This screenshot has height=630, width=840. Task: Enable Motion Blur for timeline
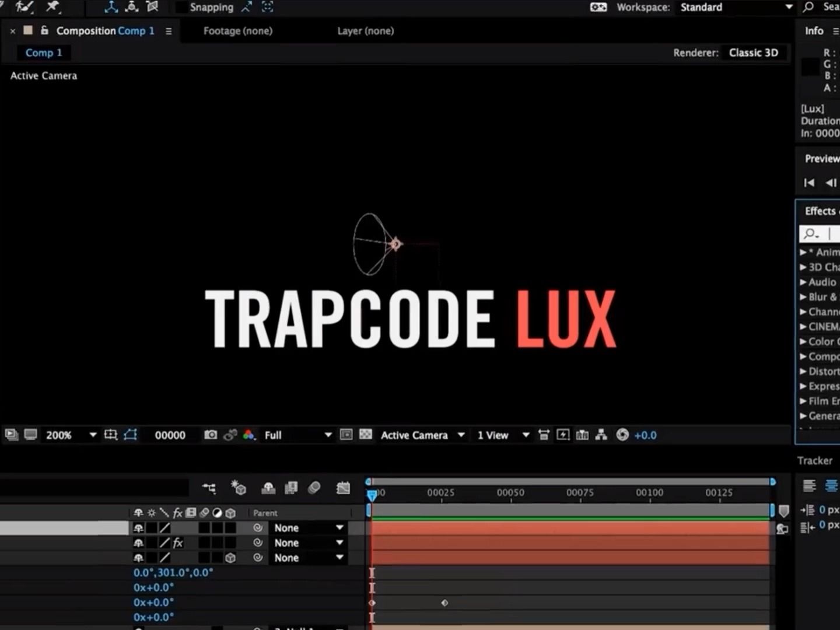[x=314, y=488]
